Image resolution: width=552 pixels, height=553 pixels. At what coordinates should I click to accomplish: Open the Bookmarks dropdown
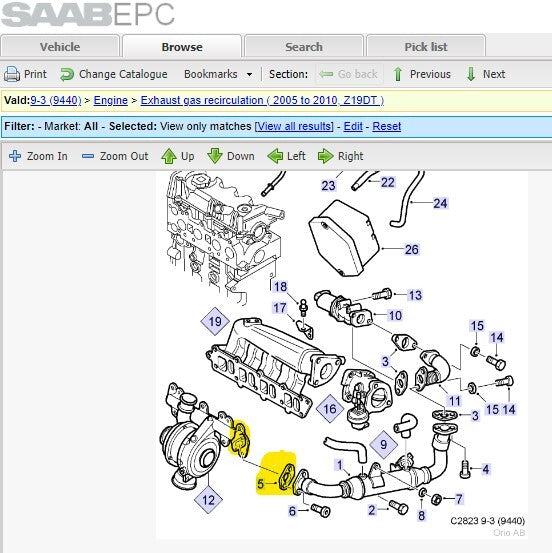pos(218,74)
